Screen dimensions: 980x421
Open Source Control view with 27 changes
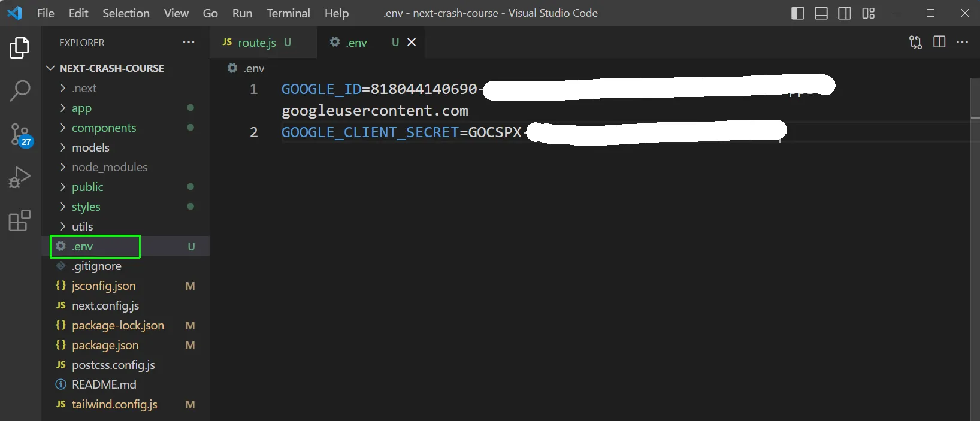pos(22,135)
